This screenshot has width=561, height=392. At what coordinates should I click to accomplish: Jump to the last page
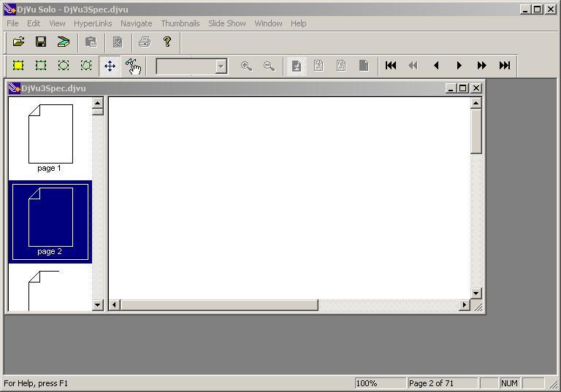pos(504,66)
